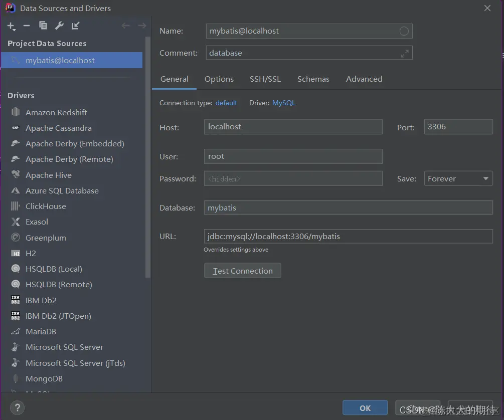Screen dimensions: 504x420
Task: Open driver settings wrench icon
Action: (59, 26)
